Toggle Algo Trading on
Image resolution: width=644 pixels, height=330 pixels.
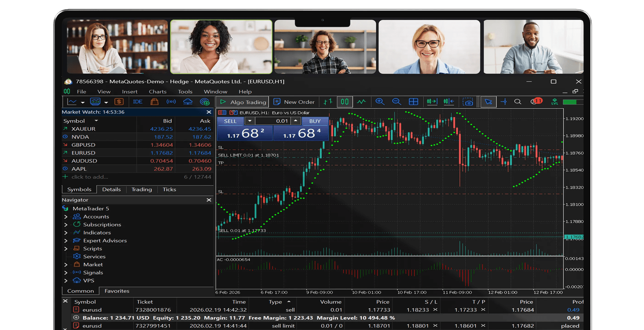coord(243,102)
